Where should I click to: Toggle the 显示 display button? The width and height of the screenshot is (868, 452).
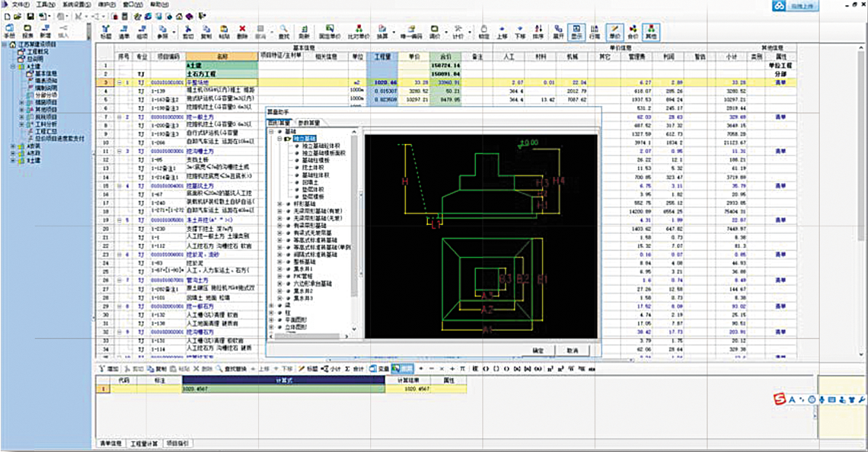[576, 31]
